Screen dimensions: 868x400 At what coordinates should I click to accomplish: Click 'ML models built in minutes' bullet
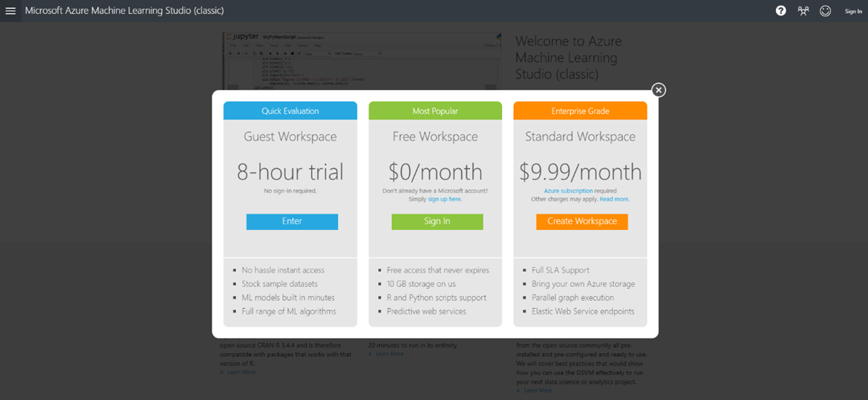pyautogui.click(x=288, y=298)
